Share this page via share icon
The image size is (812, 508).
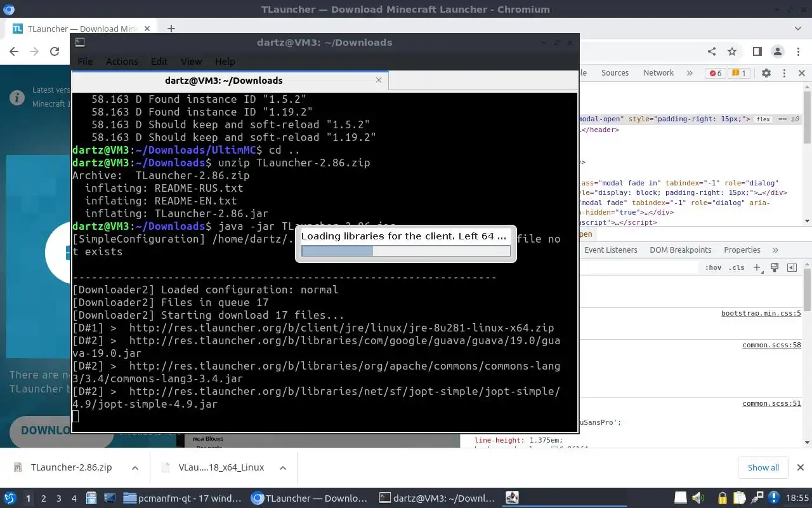(x=712, y=51)
